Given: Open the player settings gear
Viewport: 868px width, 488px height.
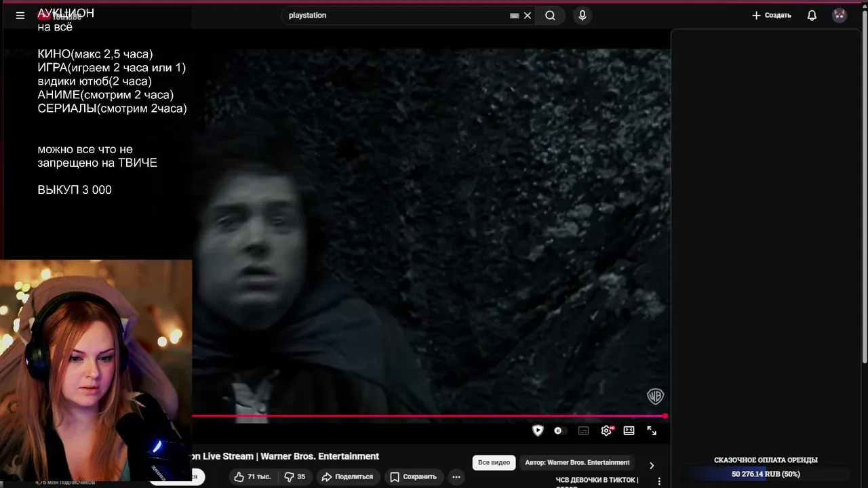Looking at the screenshot, I should (606, 430).
